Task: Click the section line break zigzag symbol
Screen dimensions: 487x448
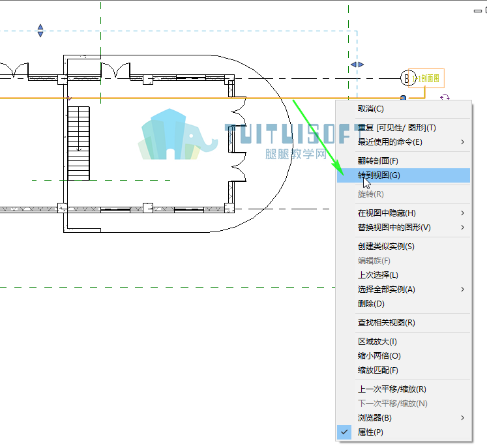Action: tap(69, 98)
